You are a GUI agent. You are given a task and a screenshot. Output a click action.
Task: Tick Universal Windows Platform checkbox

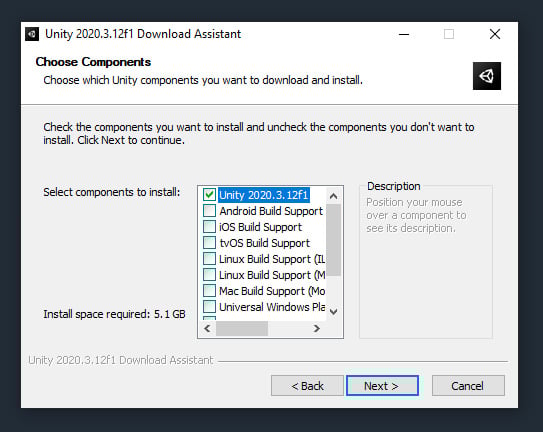pyautogui.click(x=209, y=306)
